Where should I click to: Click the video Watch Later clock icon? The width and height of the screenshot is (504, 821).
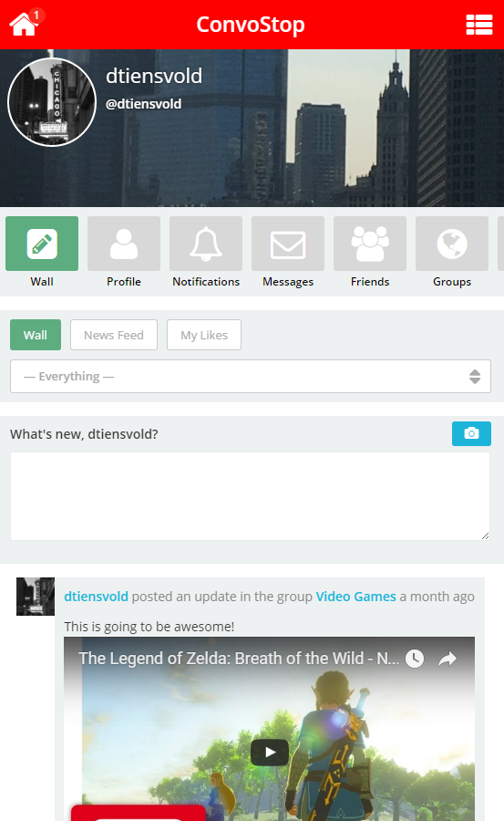tap(415, 658)
